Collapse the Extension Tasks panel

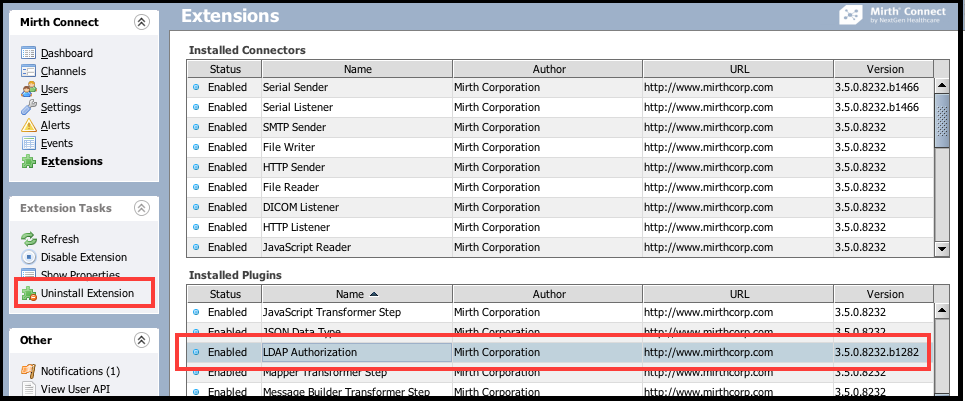(x=142, y=208)
